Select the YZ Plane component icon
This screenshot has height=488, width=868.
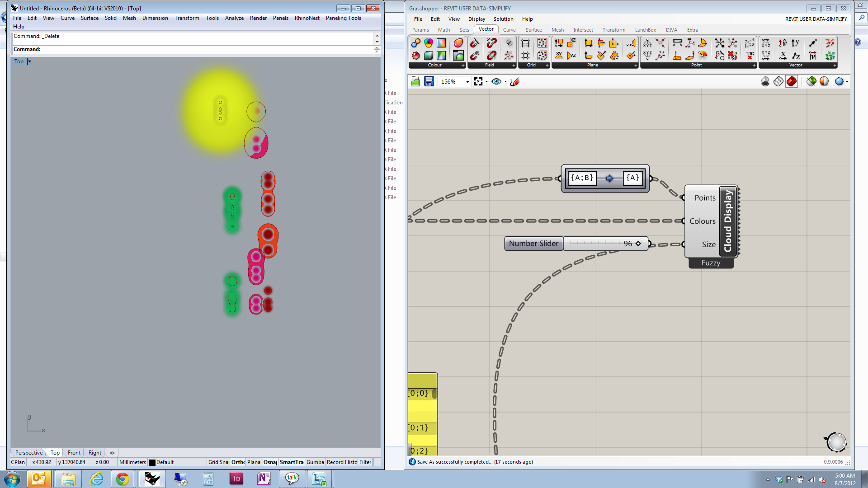coord(572,56)
